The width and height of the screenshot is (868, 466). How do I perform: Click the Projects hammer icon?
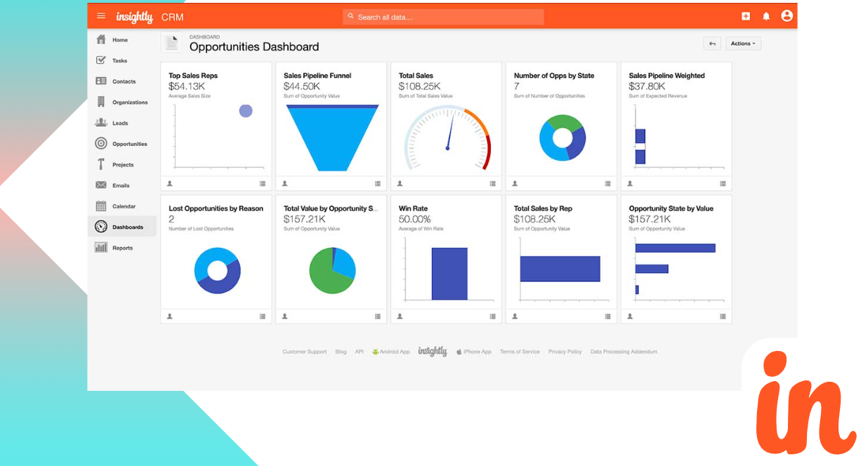tap(101, 164)
